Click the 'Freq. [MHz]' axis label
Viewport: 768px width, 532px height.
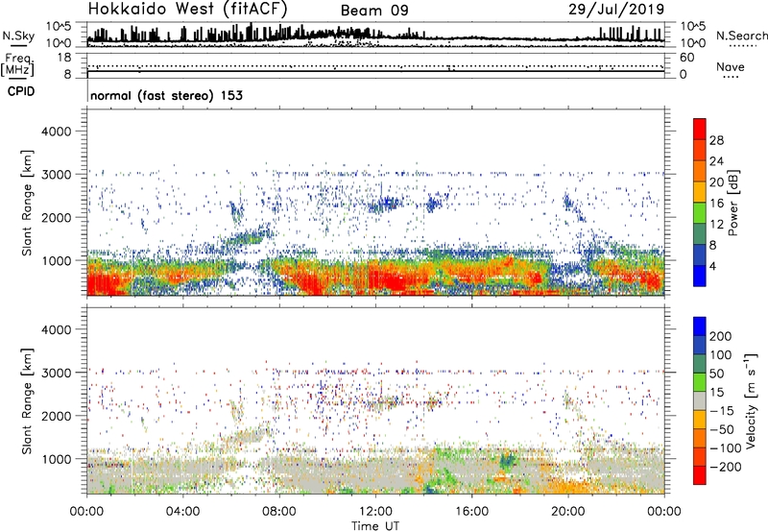point(17,65)
